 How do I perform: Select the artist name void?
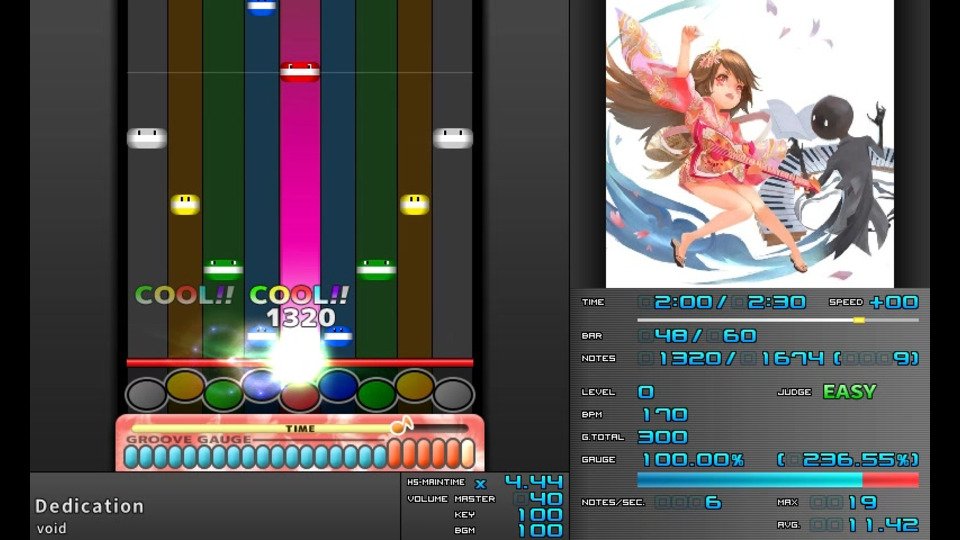pos(51,528)
